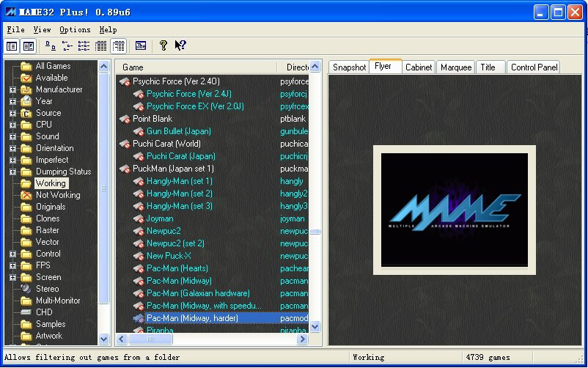588x368 pixels.
Task: Click the game list scroll down arrow
Action: [x=315, y=327]
